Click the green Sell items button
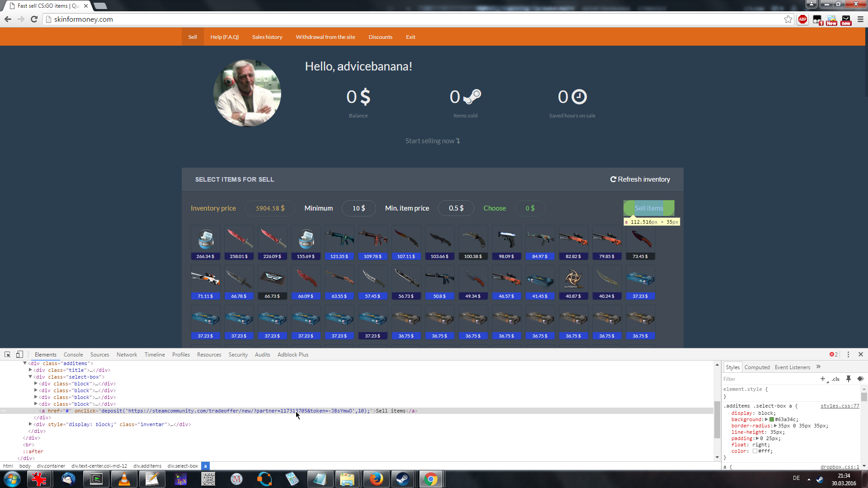 click(649, 208)
